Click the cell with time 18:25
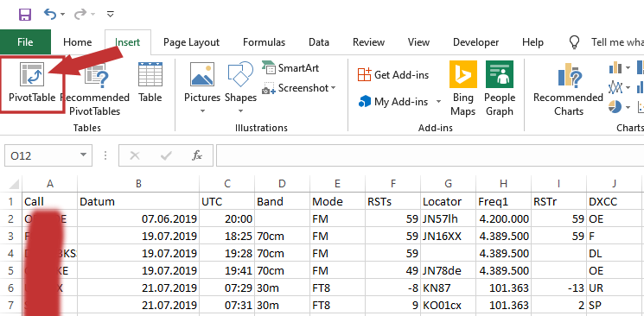Image resolution: width=644 pixels, height=316 pixels. pyautogui.click(x=227, y=237)
